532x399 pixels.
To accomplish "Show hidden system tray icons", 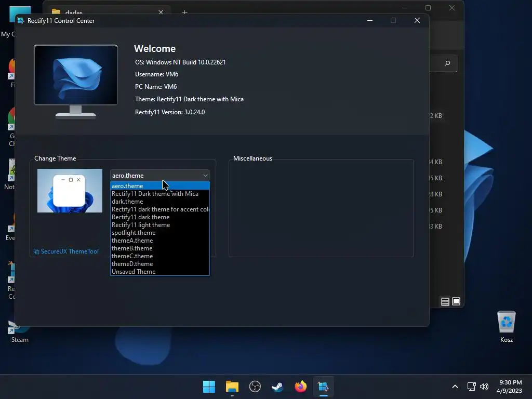I will pyautogui.click(x=455, y=387).
